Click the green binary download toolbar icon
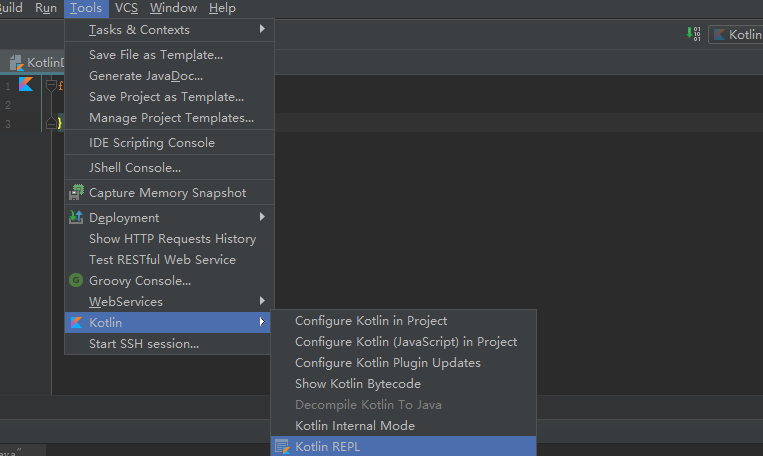Viewport: 763px width, 456px height. (x=693, y=34)
